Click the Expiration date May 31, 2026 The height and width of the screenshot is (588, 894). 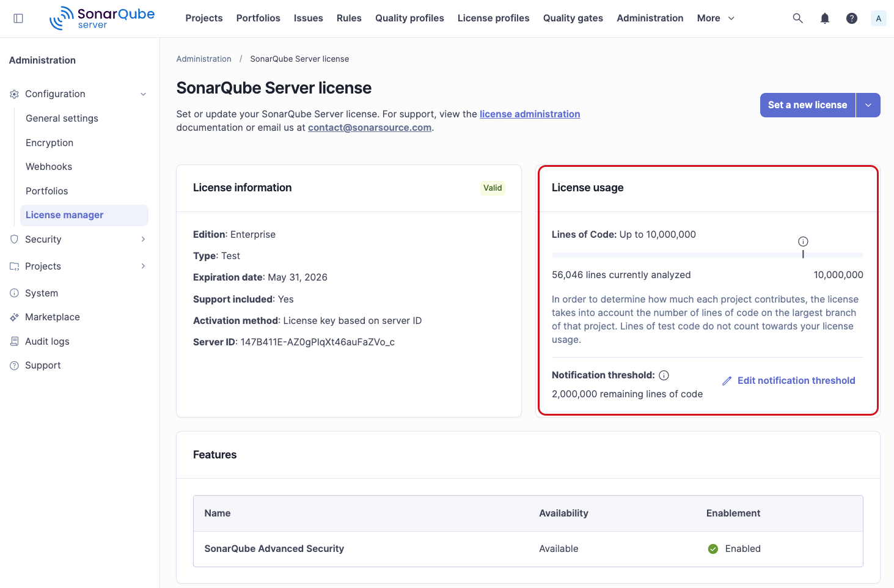tap(298, 277)
